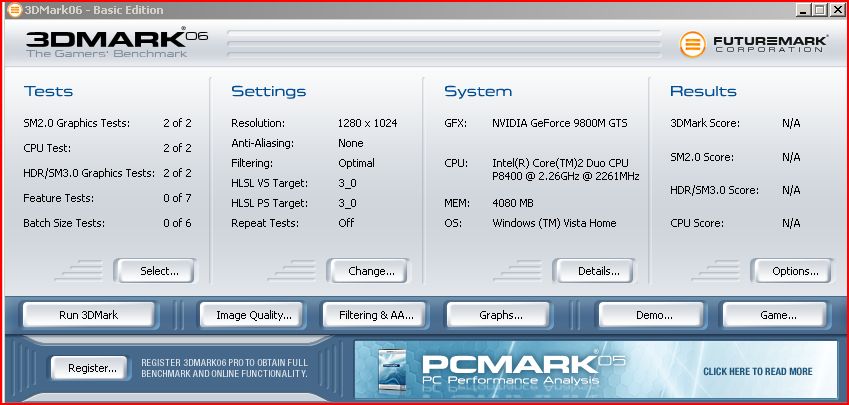Click the PCMark05 box art image

(x=392, y=370)
